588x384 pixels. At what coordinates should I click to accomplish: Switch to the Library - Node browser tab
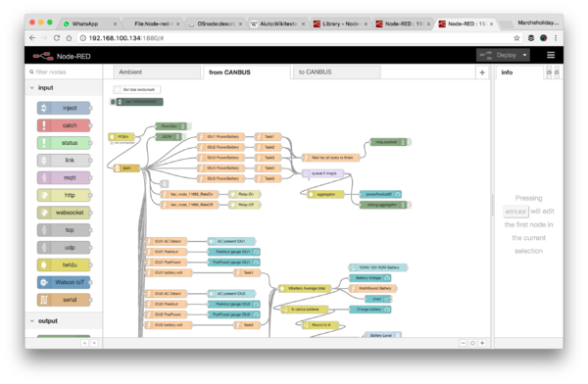[x=340, y=24]
